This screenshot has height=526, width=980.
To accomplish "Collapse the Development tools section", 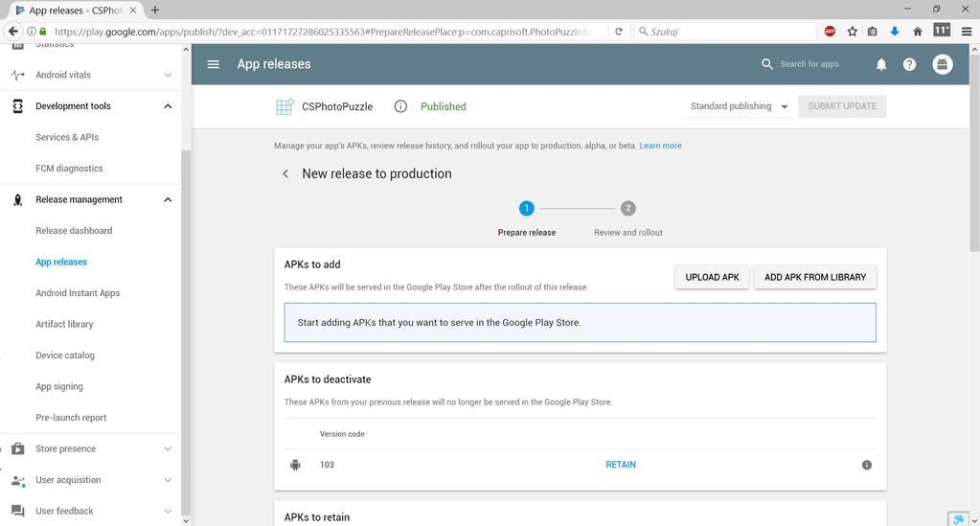I will click(168, 106).
